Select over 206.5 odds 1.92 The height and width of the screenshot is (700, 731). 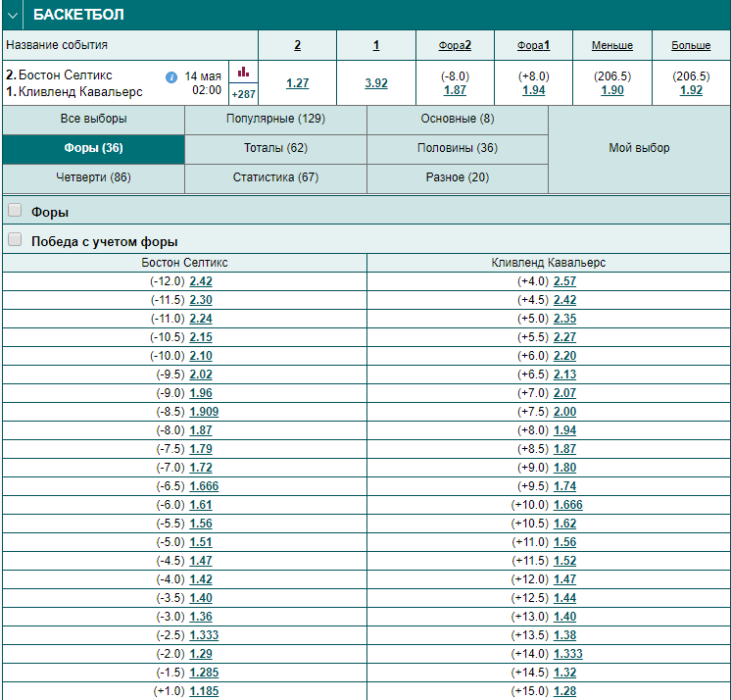pyautogui.click(x=691, y=90)
